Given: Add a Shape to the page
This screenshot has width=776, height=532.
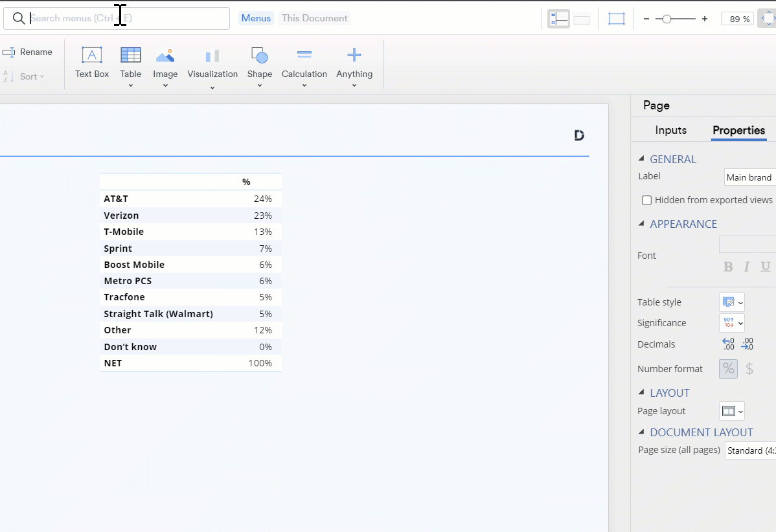Looking at the screenshot, I should tap(260, 67).
